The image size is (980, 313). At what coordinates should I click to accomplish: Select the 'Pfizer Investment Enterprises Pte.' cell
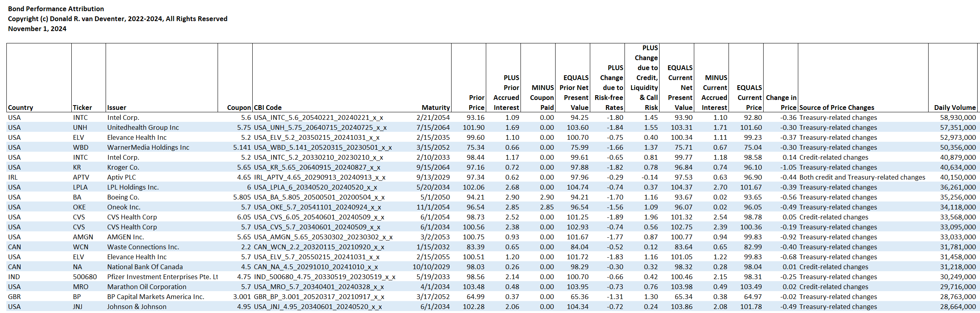coord(162,277)
